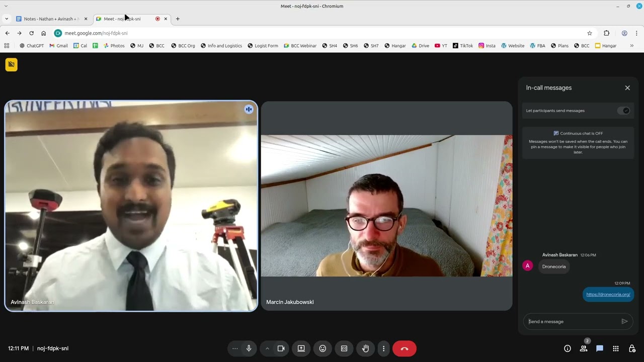Focus the Send a message field
The width and height of the screenshot is (644, 362).
coord(573,321)
